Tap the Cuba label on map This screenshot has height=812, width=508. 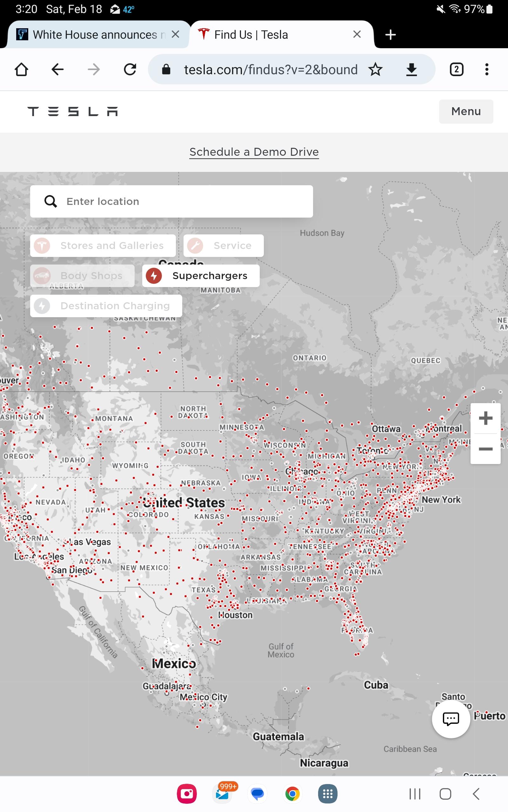(x=376, y=685)
